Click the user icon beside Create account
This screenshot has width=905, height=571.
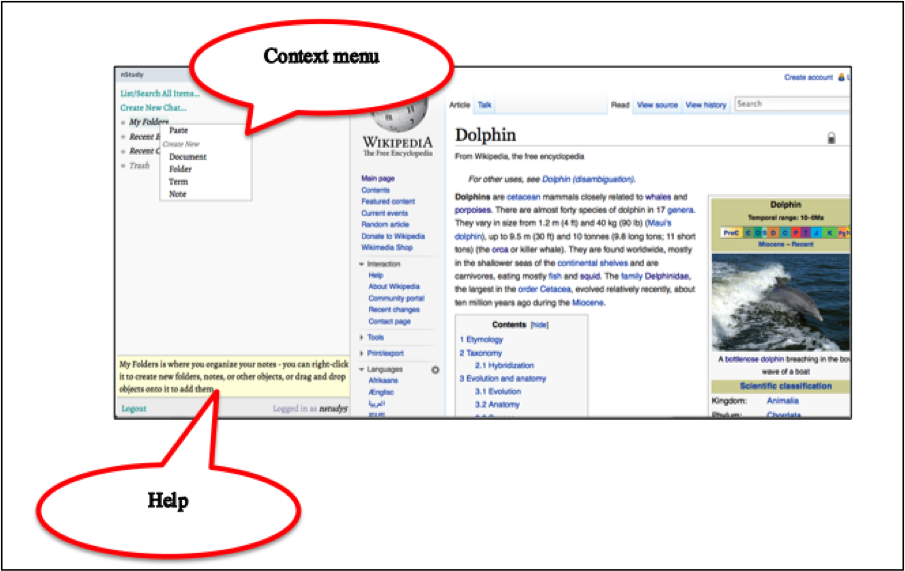point(841,77)
